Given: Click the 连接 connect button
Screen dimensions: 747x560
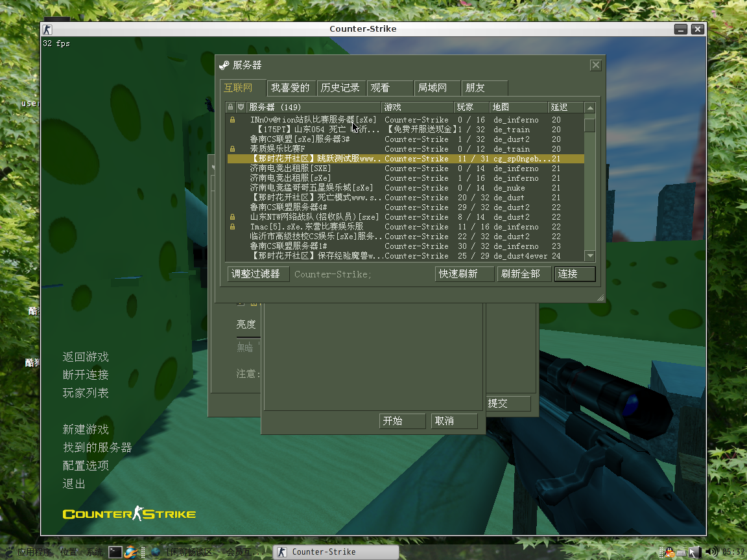Looking at the screenshot, I should click(575, 274).
